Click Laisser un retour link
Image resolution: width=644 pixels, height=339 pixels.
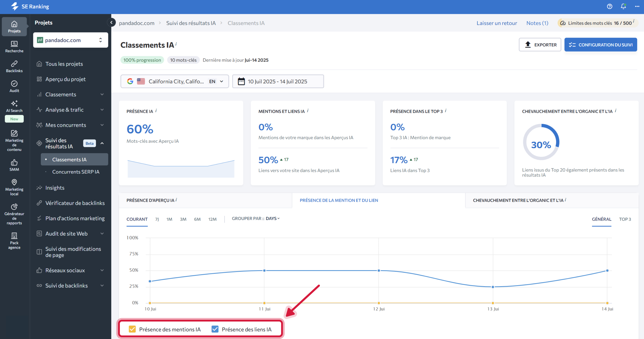click(497, 23)
